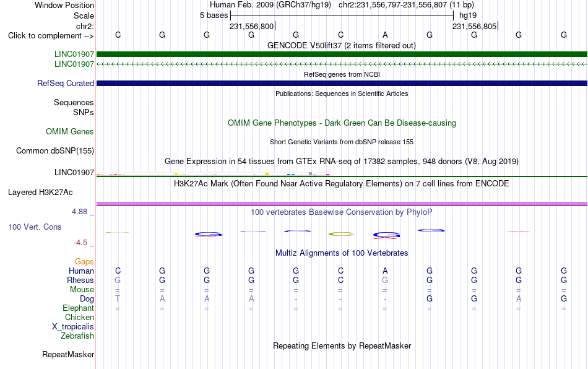Click the 'chr2:' base position label
This screenshot has width=588, height=369.
[x=85, y=26]
